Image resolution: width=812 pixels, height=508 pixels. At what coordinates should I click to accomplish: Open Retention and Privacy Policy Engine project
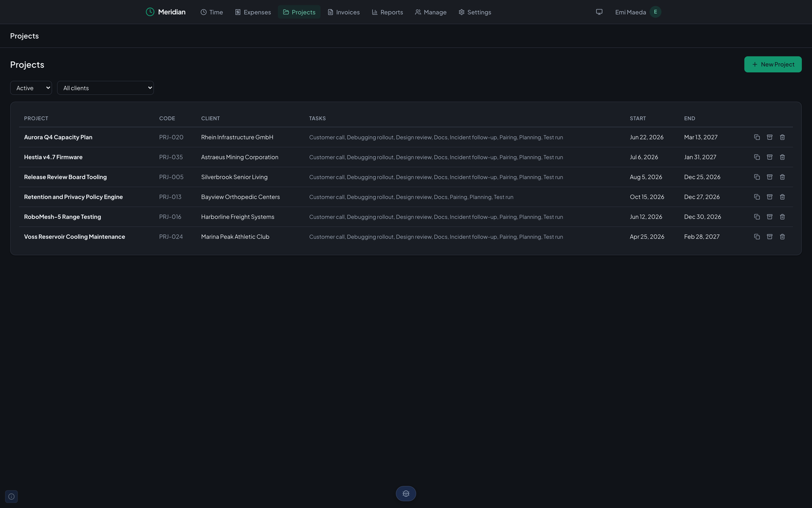tap(73, 197)
